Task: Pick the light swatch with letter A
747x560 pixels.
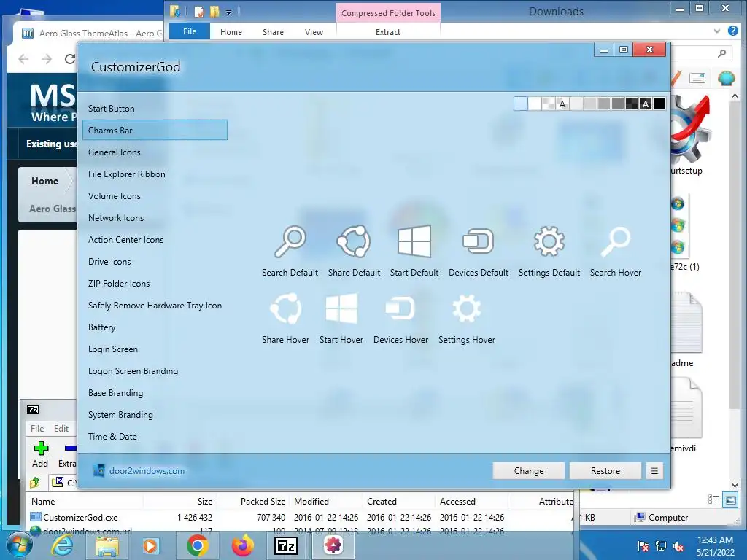Action: [562, 104]
